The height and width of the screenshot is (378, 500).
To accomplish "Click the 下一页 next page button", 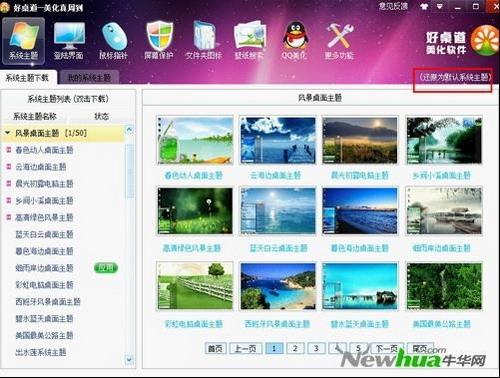I will click(x=387, y=348).
